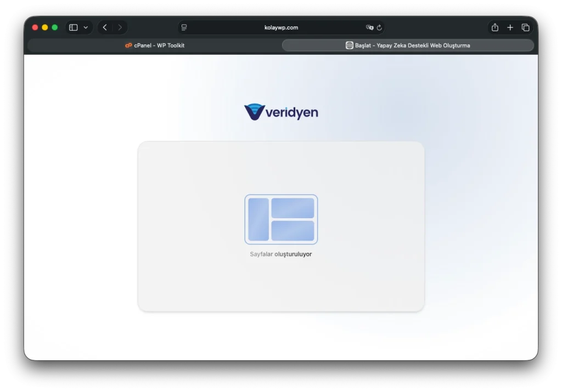Go back with the back arrow

[x=105, y=27]
